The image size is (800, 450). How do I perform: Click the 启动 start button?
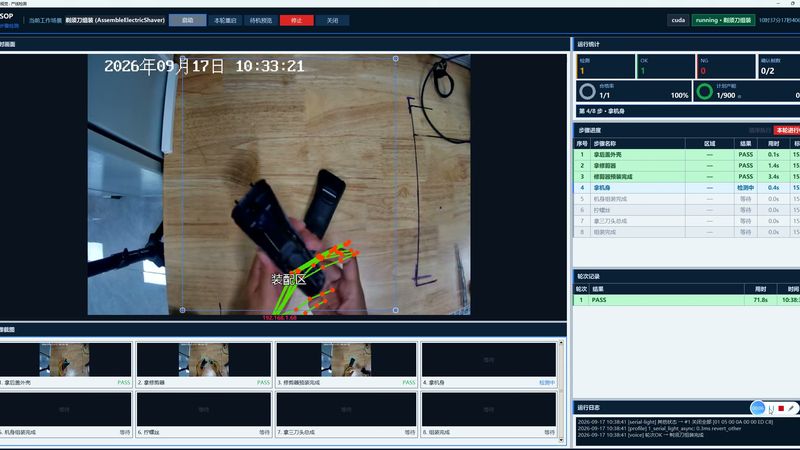point(187,20)
